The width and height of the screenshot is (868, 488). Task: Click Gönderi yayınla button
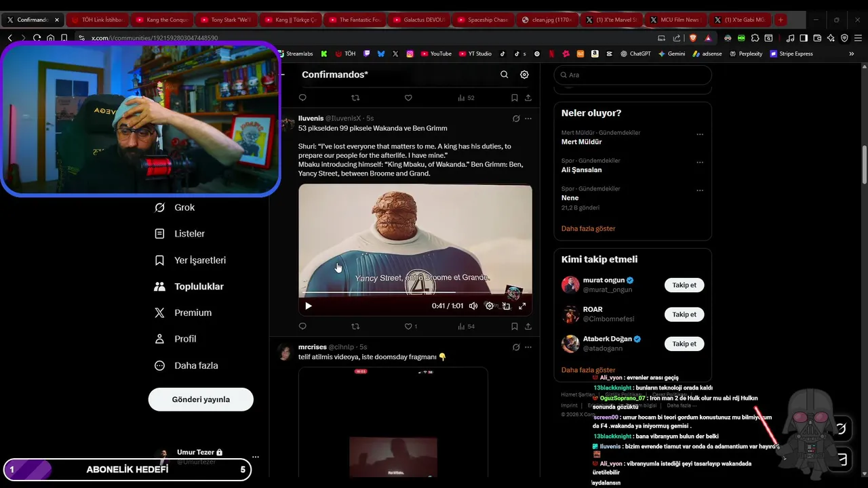201,399
